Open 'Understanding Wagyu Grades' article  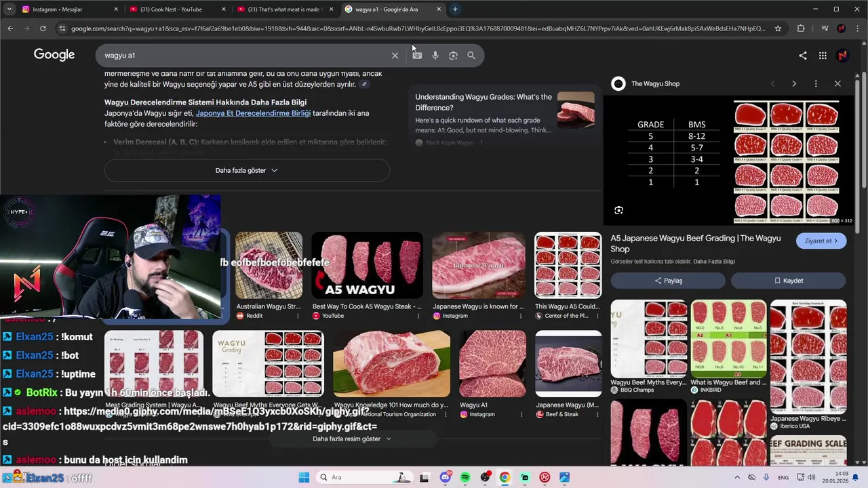click(x=484, y=102)
